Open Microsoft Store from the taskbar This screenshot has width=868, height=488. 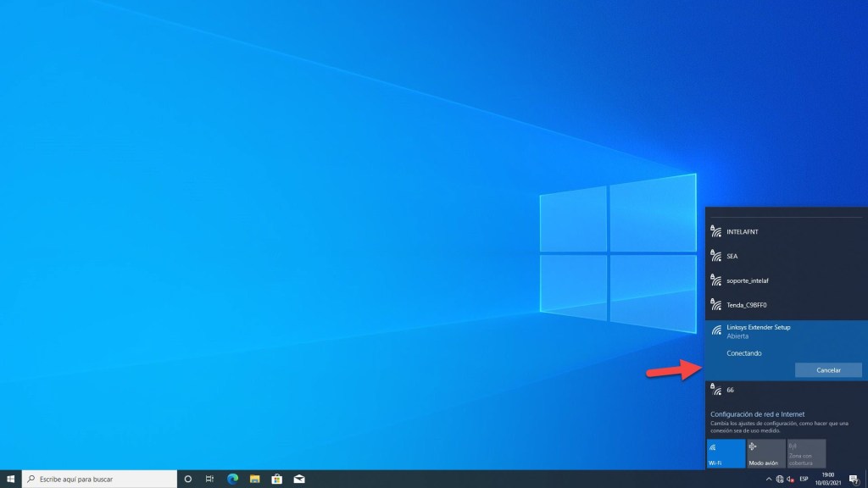click(x=276, y=479)
